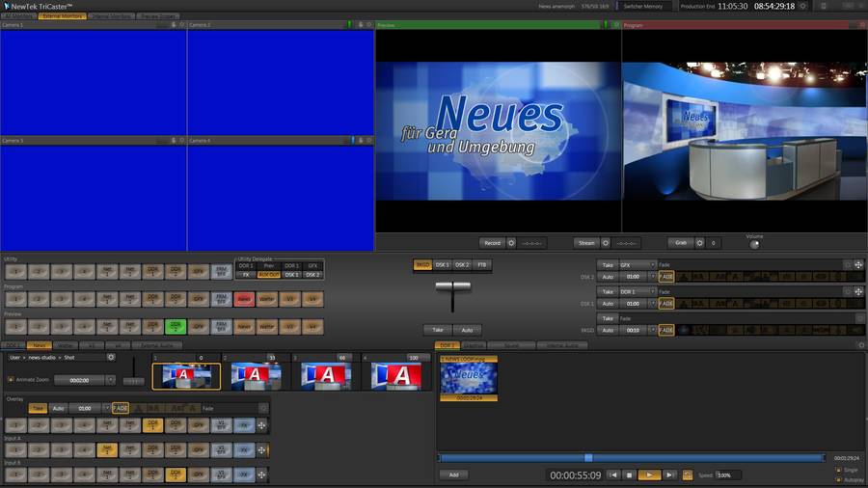This screenshot has height=488, width=868.
Task: Click the Grab settings gear icon
Action: pyautogui.click(x=700, y=243)
